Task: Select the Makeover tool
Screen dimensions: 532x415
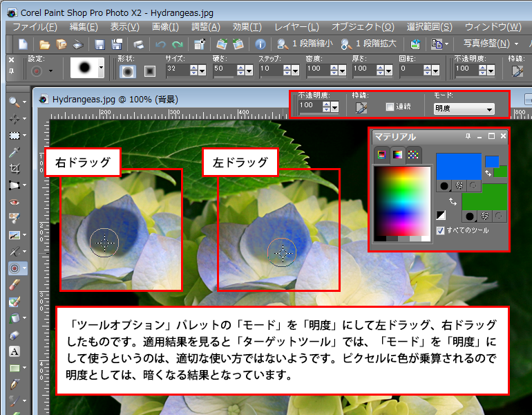Action: (x=15, y=218)
